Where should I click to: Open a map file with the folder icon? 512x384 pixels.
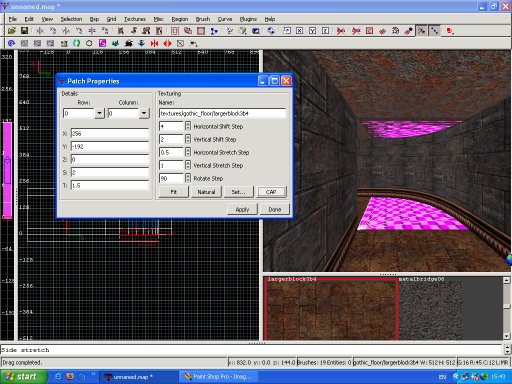[12, 31]
